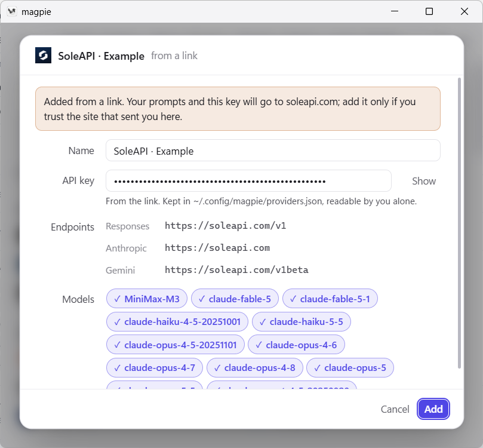The height and width of the screenshot is (448, 483).
Task: Toggle the claude-opus-4-7 model chip
Action: (x=155, y=367)
